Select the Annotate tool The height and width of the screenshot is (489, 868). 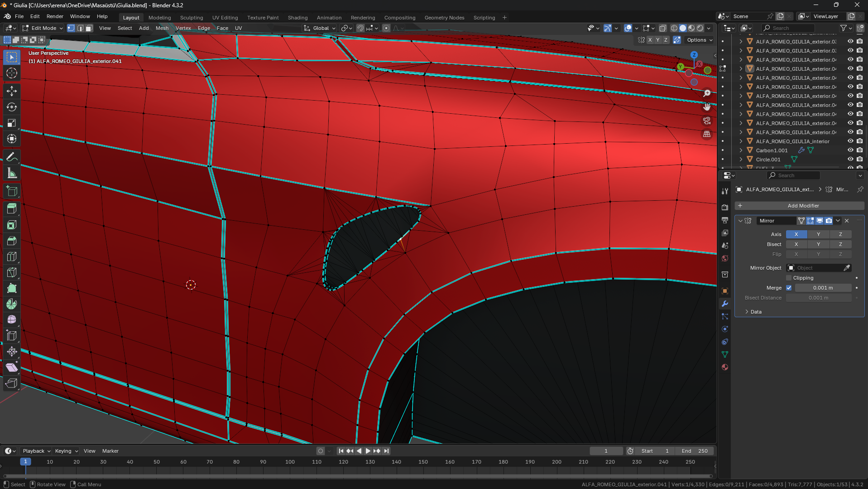pyautogui.click(x=12, y=157)
